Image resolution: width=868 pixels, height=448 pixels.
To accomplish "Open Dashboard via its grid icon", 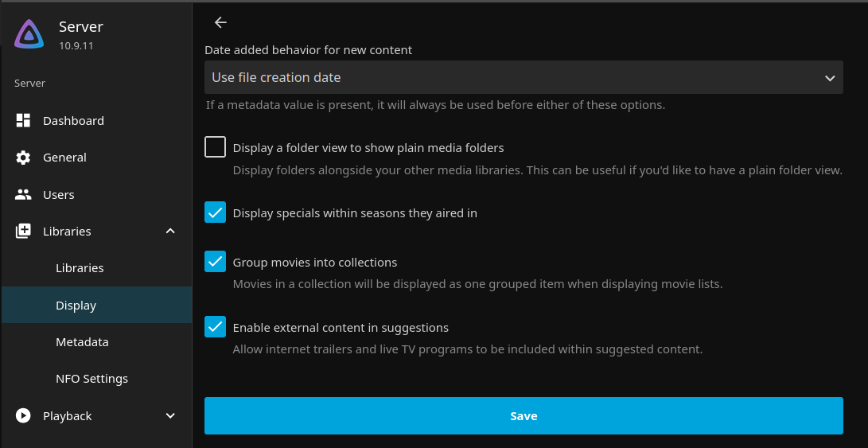I will (23, 121).
